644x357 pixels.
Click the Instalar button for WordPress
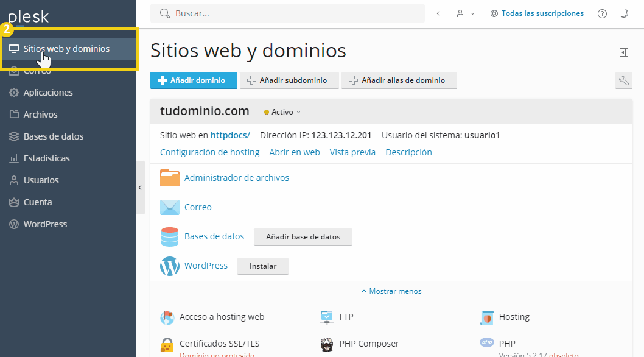[x=263, y=266]
